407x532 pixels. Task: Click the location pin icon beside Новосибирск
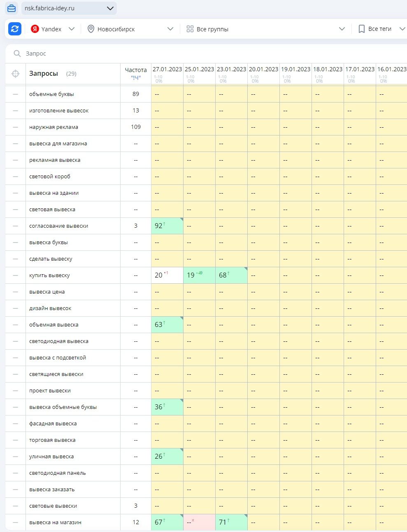pyautogui.click(x=91, y=29)
